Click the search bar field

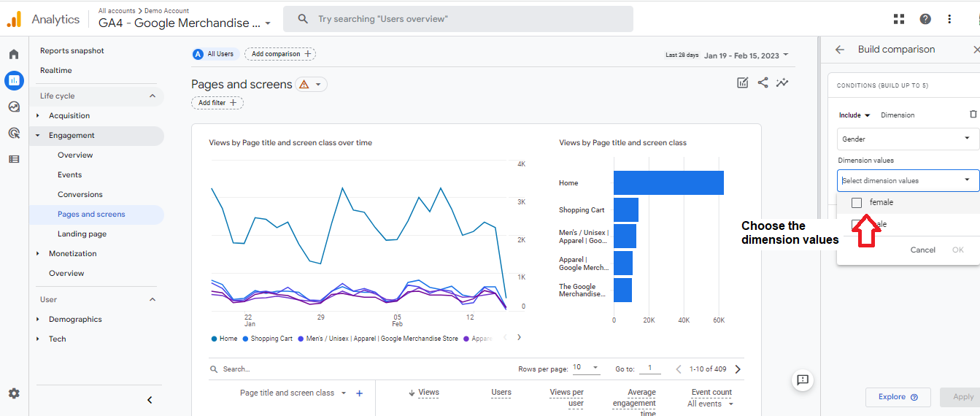(458, 19)
